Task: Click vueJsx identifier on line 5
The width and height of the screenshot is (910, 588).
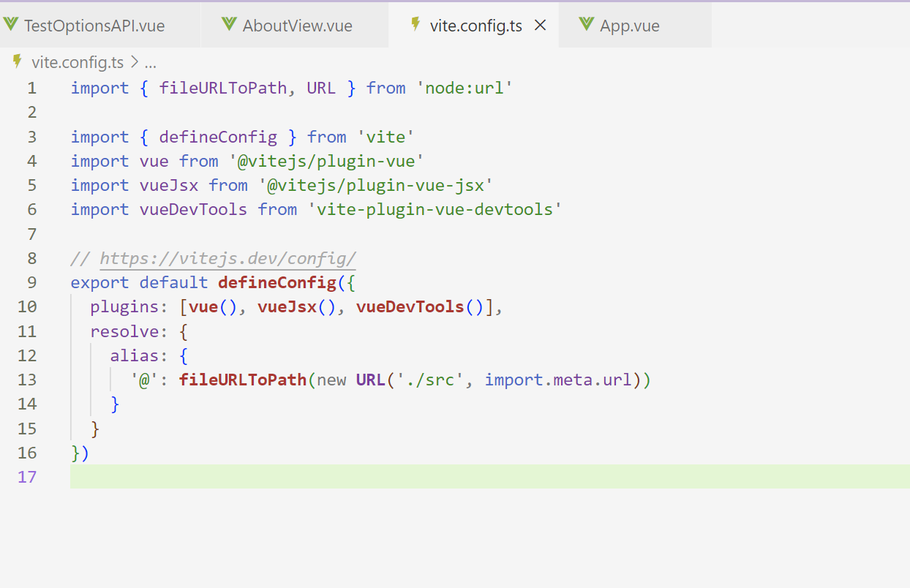Action: tap(169, 186)
